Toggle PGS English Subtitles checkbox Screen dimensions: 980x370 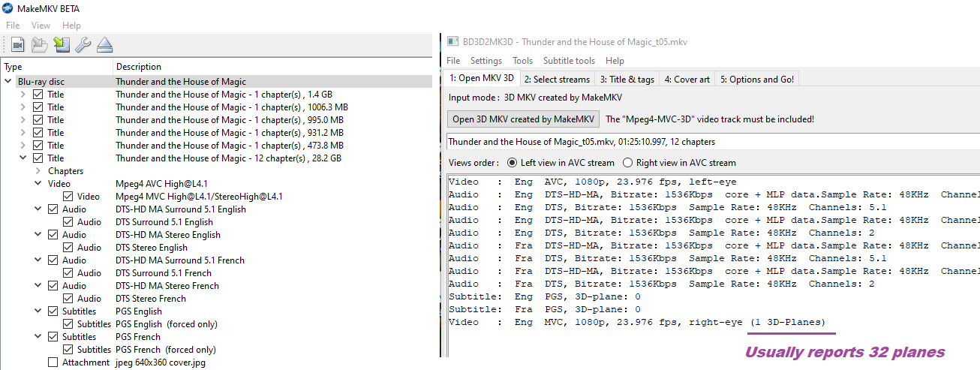(53, 311)
